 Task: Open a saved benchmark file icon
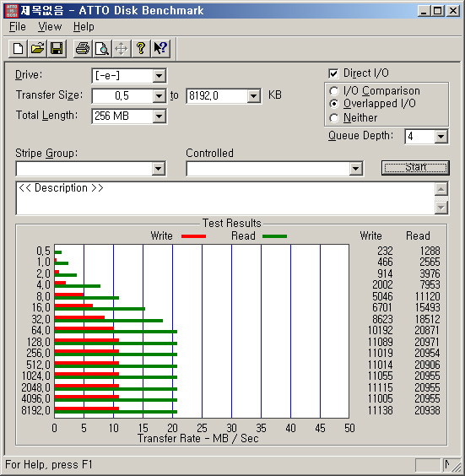37,48
